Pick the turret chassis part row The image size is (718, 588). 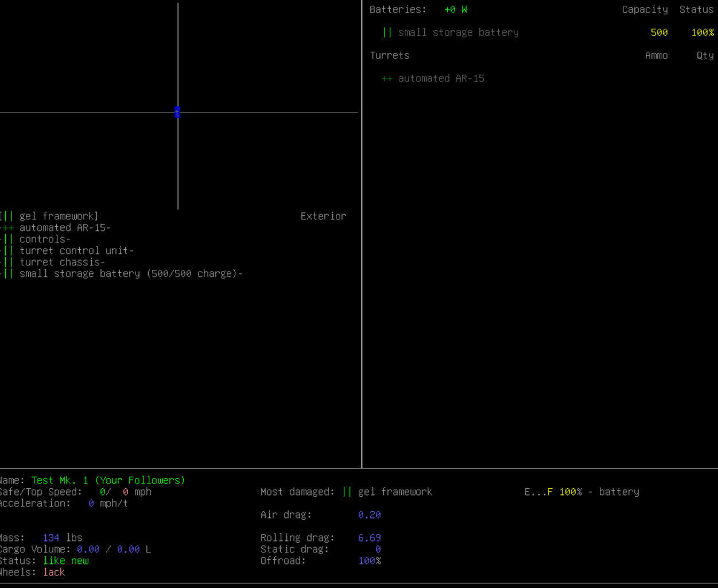(52, 262)
